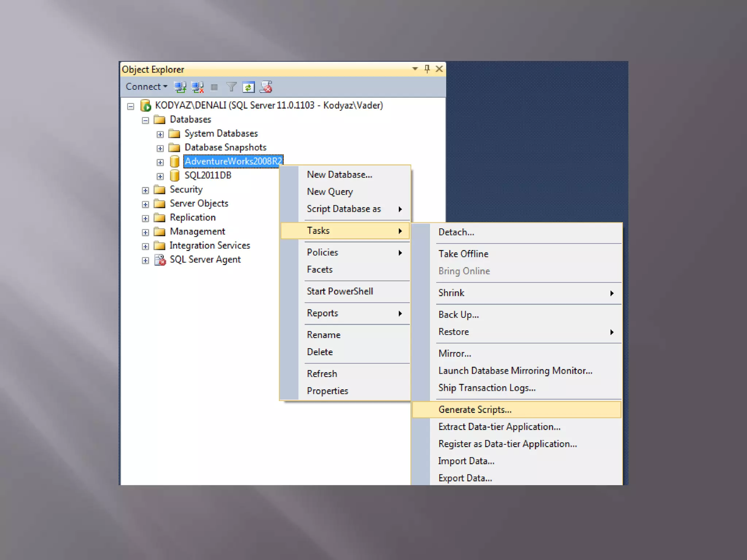Open the Policies submenu
The image size is (747, 560).
(x=345, y=252)
